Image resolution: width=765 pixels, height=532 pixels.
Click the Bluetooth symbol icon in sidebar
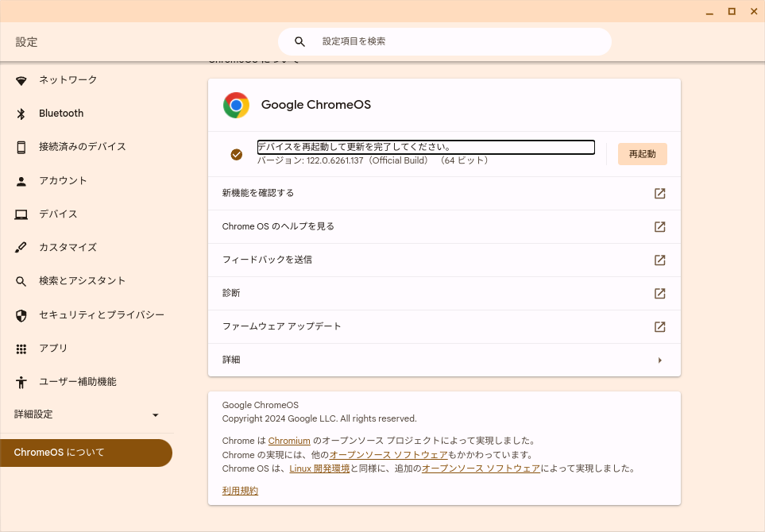21,114
